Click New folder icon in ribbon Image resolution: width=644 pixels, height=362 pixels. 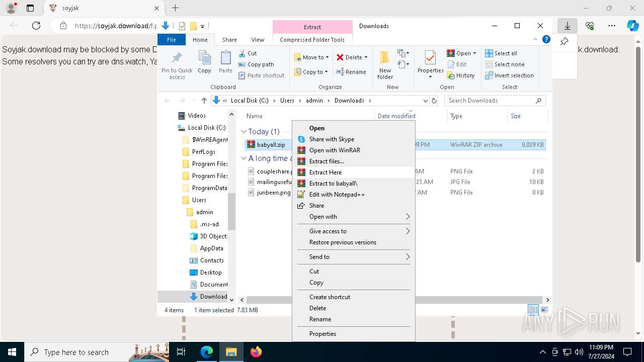(385, 65)
